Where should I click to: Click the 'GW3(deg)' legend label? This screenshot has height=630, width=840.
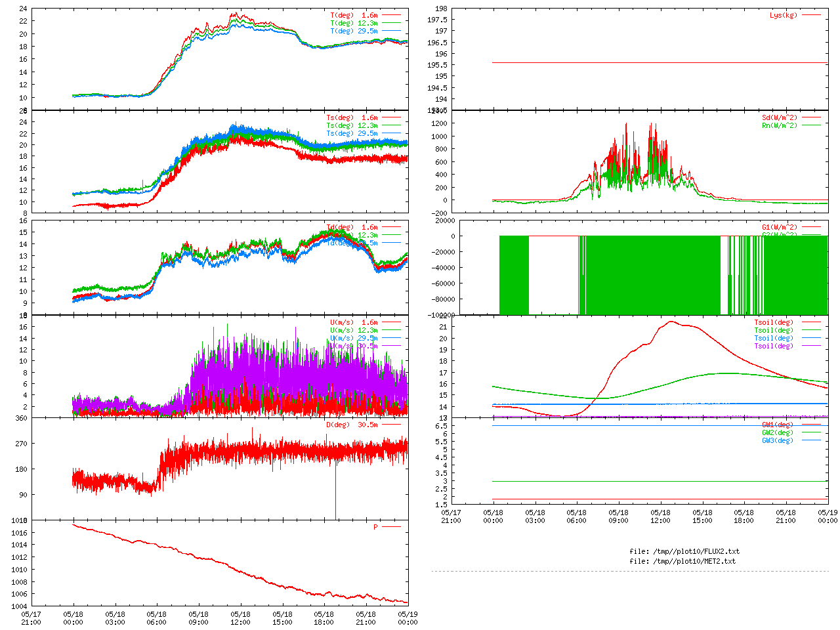tap(778, 440)
